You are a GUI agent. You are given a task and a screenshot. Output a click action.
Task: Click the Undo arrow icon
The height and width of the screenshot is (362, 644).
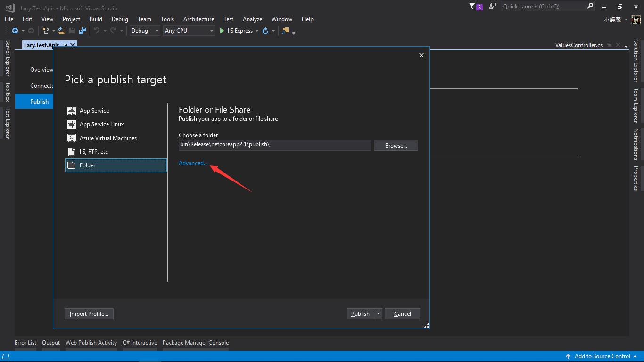[x=97, y=31]
